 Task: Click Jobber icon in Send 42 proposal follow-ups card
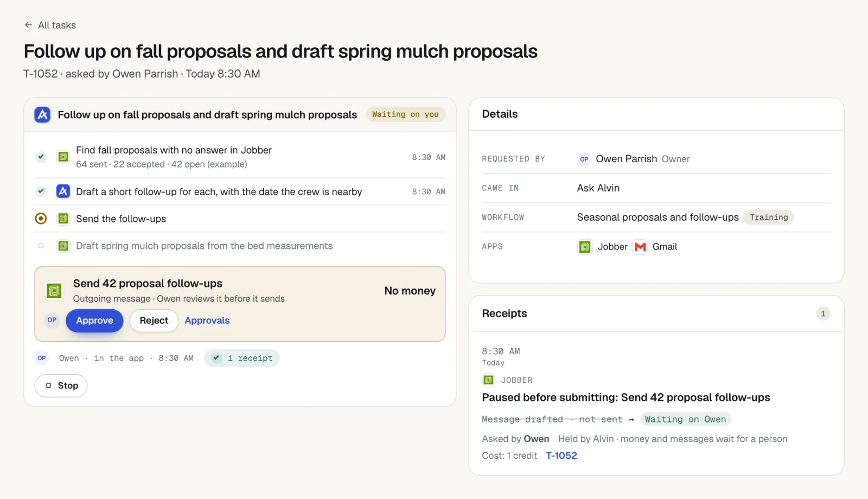[54, 291]
